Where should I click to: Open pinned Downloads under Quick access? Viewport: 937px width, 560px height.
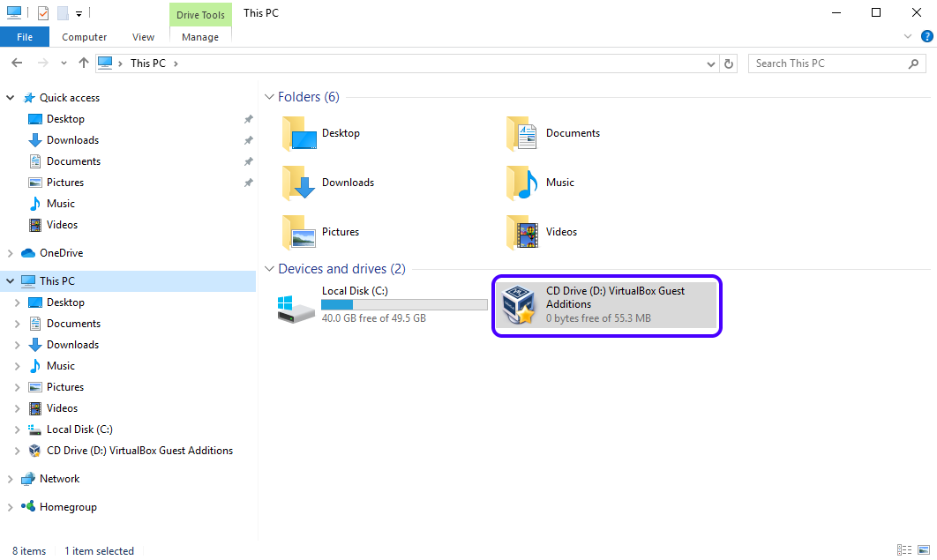tap(72, 140)
